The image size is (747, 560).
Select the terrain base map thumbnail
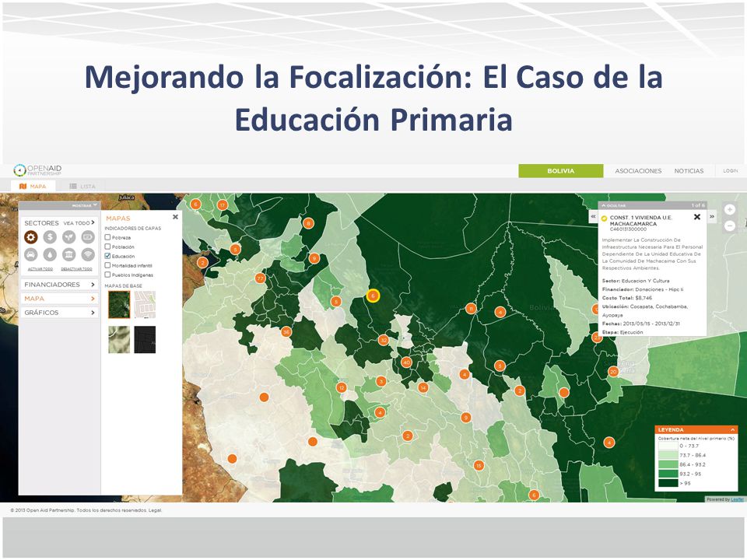pos(119,340)
